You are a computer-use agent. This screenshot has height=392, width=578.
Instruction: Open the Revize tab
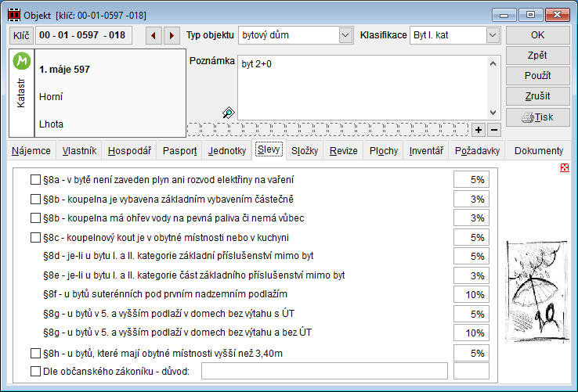(x=342, y=151)
